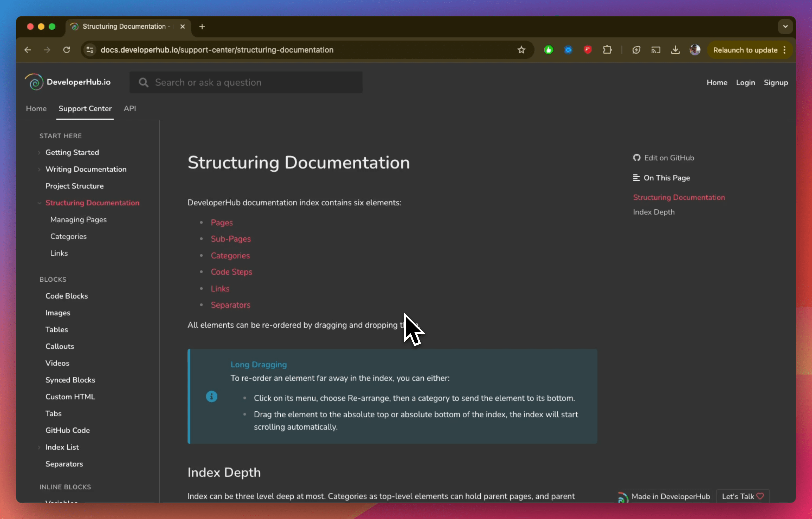Open the Chrome profile avatar
Screen dimensions: 812x519
[x=695, y=50]
